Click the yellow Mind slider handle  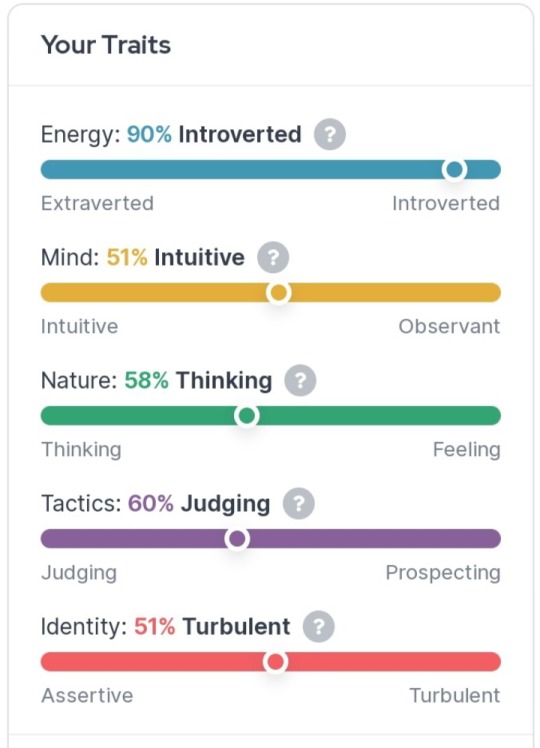(279, 292)
